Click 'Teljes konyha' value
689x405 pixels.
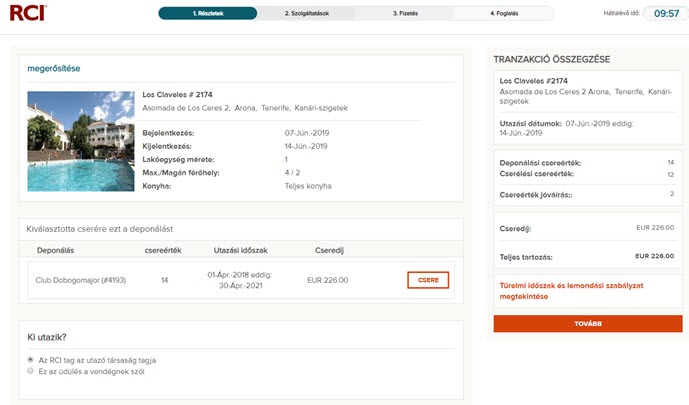click(x=308, y=186)
